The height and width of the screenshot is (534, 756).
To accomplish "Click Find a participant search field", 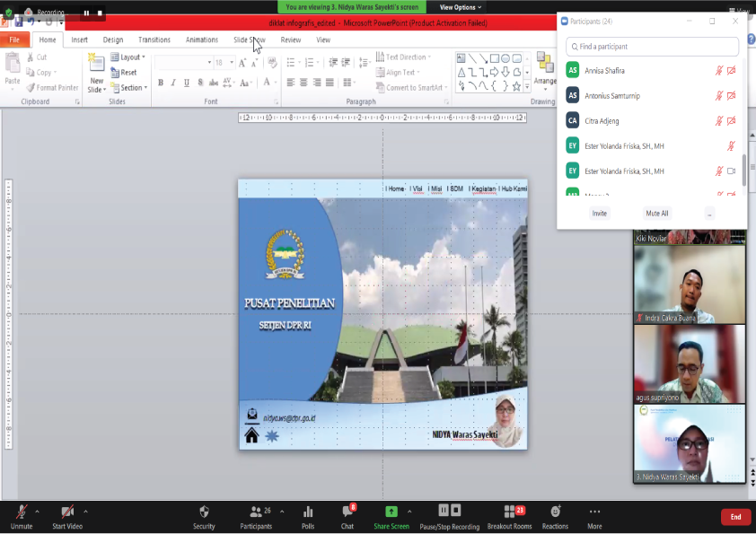I will [652, 47].
